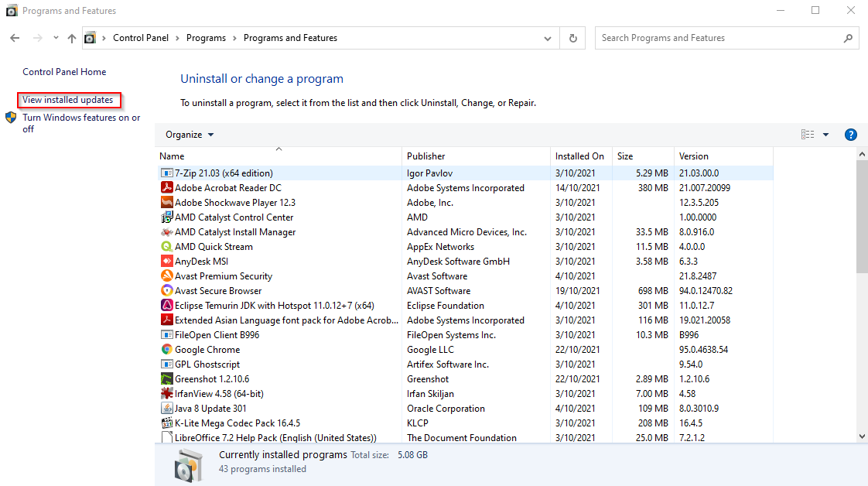
Task: Click the scrollbar up arrow
Action: [862, 154]
